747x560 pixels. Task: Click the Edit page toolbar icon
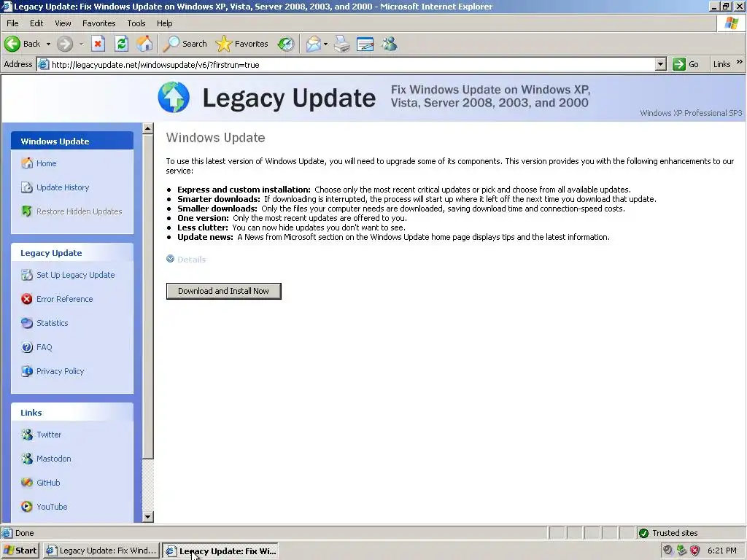point(365,44)
